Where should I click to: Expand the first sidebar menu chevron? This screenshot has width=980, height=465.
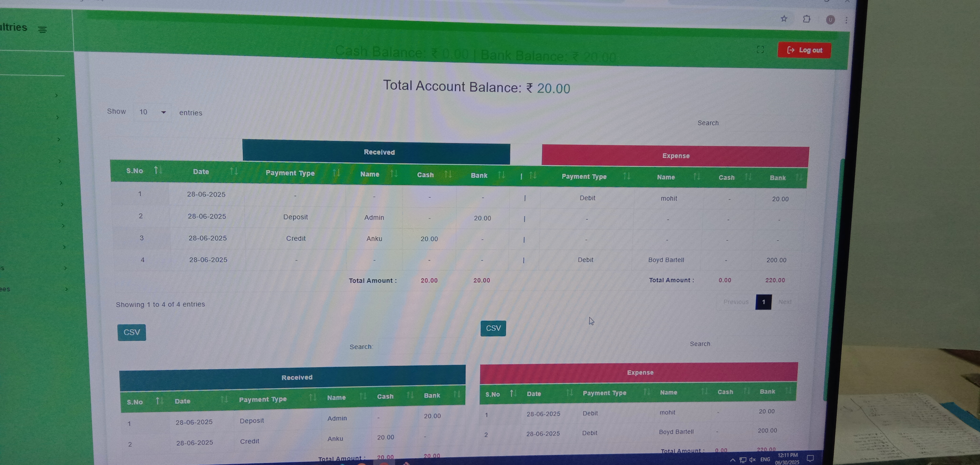56,95
